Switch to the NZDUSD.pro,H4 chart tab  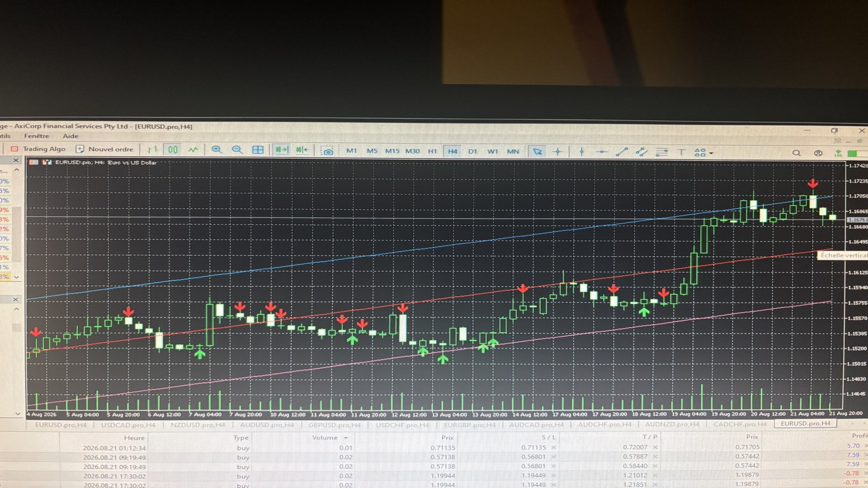[x=198, y=425]
